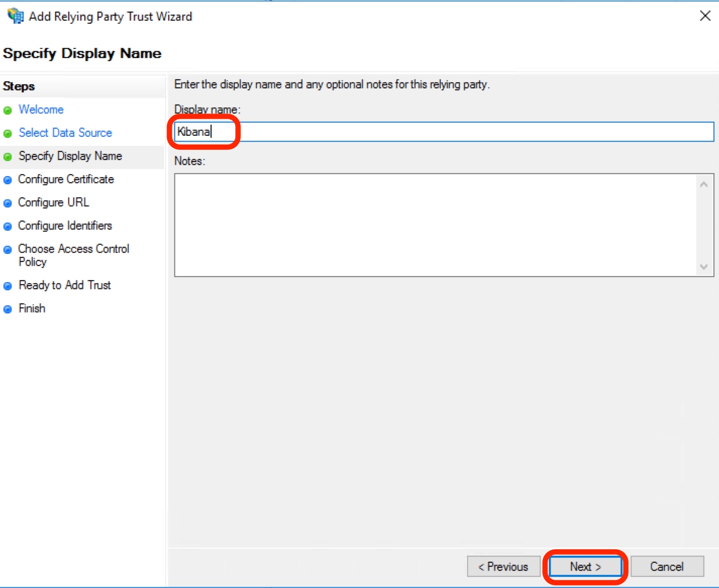The image size is (719, 588).
Task: Select the Specify Display Name step
Action: (70, 156)
